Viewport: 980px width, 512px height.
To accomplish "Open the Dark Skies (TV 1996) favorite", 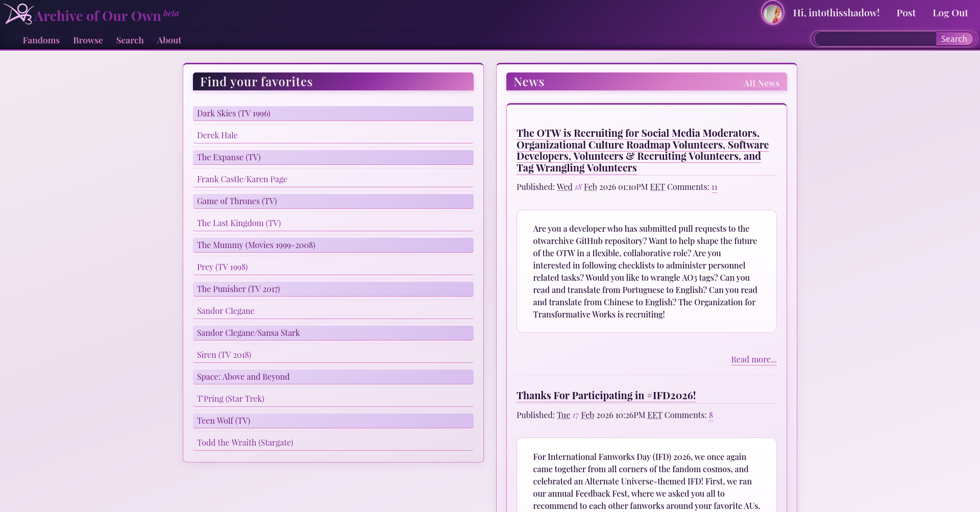I will 233,113.
